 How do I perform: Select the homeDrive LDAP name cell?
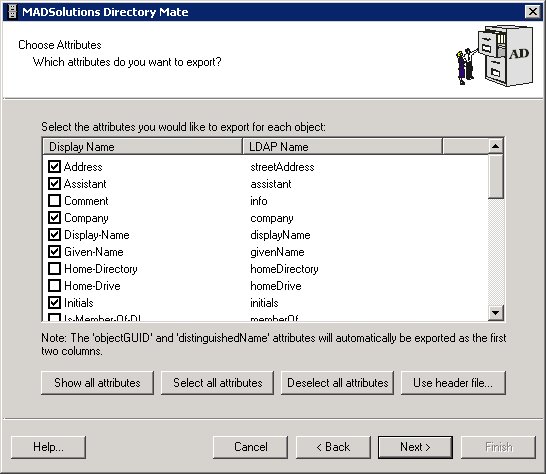[276, 286]
